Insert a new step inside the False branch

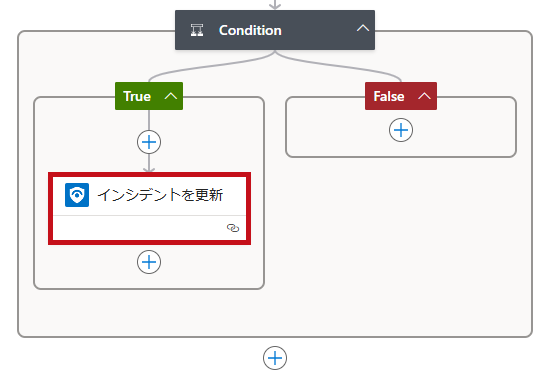401,130
